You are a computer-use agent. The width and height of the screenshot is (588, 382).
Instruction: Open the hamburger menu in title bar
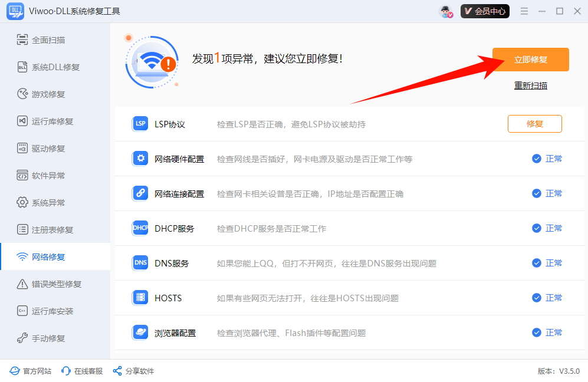(524, 11)
